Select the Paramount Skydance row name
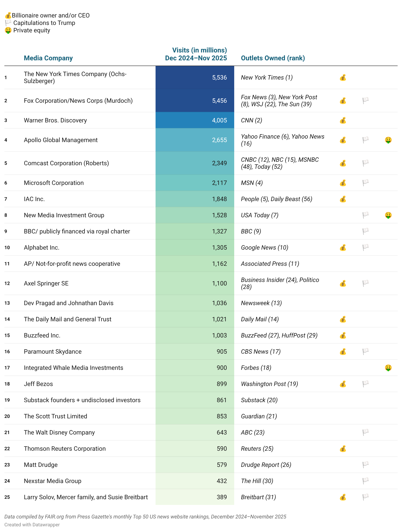Screen dimensions: 402x532 (x=53, y=352)
